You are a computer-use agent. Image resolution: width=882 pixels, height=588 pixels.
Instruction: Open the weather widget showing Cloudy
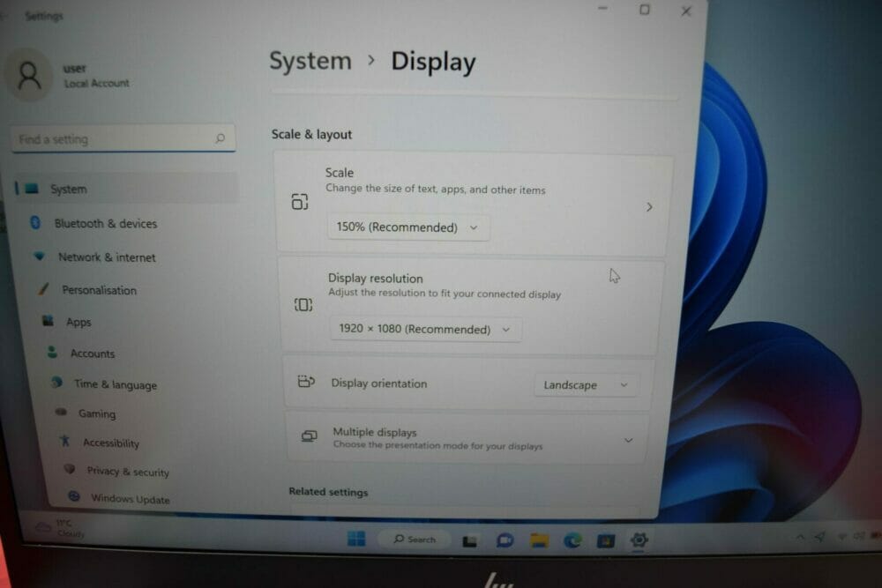pos(59,528)
